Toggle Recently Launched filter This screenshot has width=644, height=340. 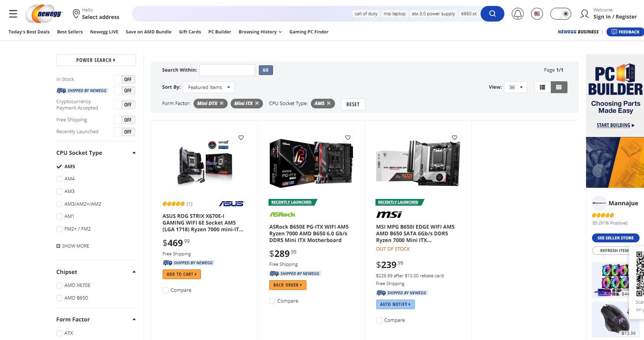coord(124,132)
